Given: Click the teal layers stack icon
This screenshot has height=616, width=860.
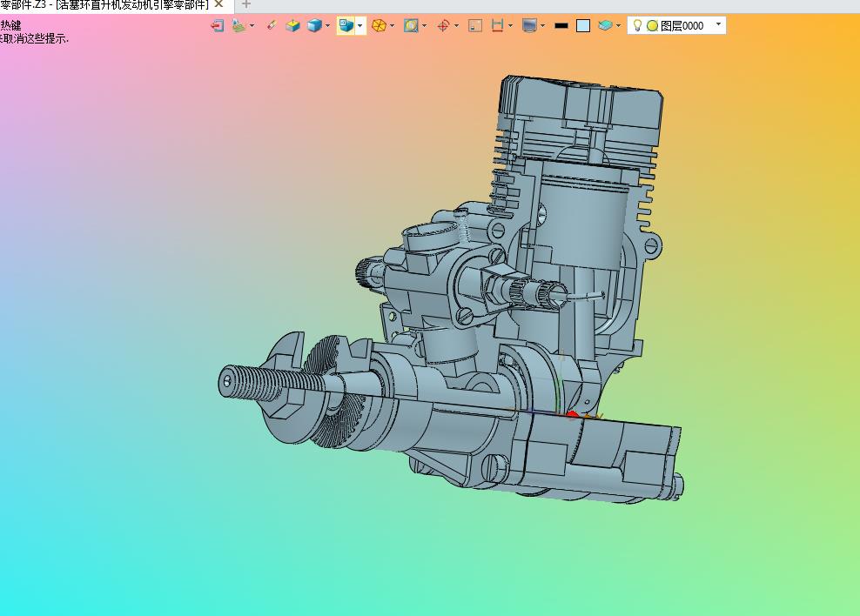Looking at the screenshot, I should pyautogui.click(x=605, y=26).
